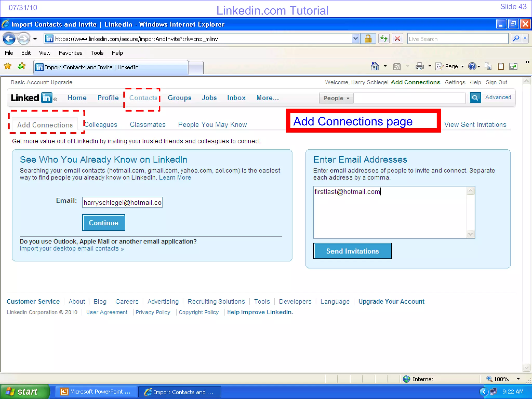Click the Add to Favorites icon
Screen dimensions: 532x399
click(x=22, y=66)
